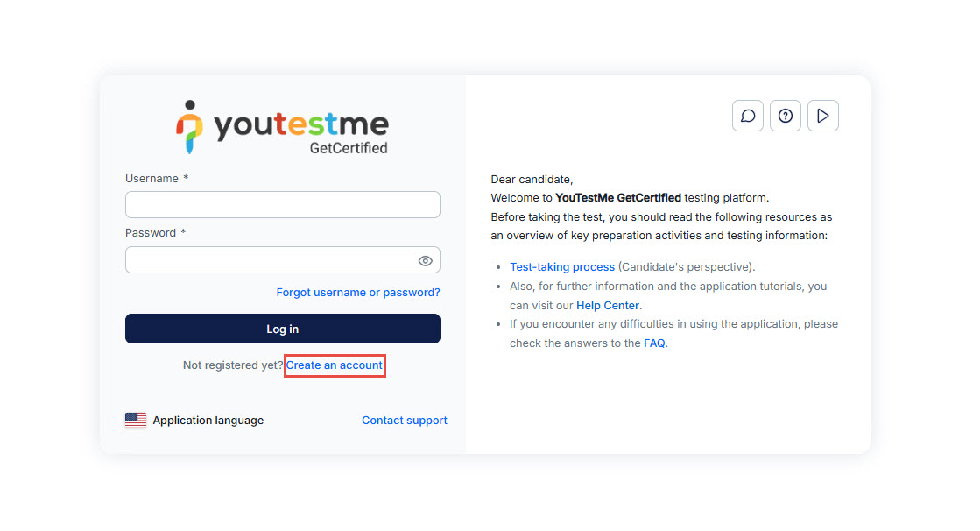Click the GetCertified logo text
The height and width of the screenshot is (531, 980).
tap(349, 148)
